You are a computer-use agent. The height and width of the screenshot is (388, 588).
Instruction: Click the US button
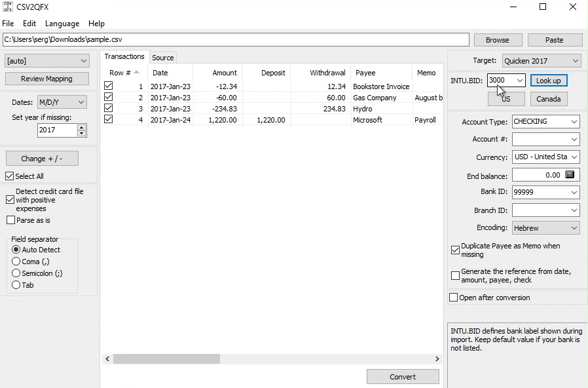tap(506, 99)
